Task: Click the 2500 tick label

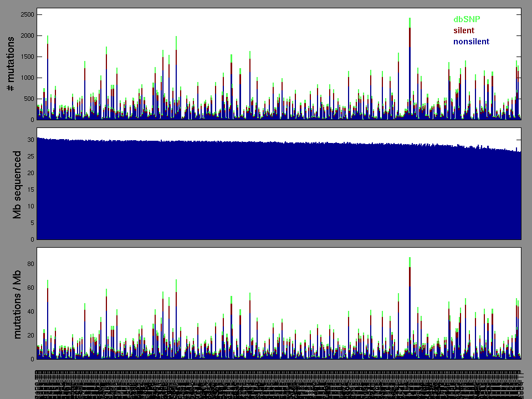Action: [x=26, y=14]
